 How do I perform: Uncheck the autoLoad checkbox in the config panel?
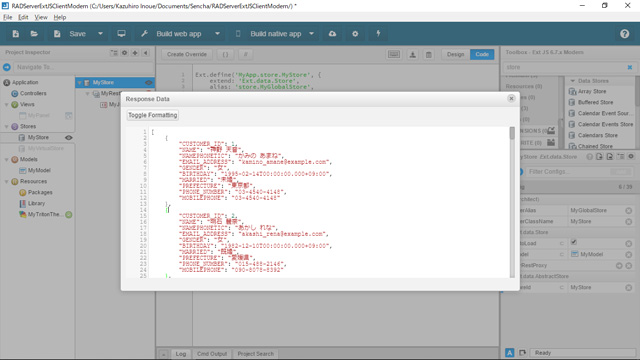click(x=574, y=242)
